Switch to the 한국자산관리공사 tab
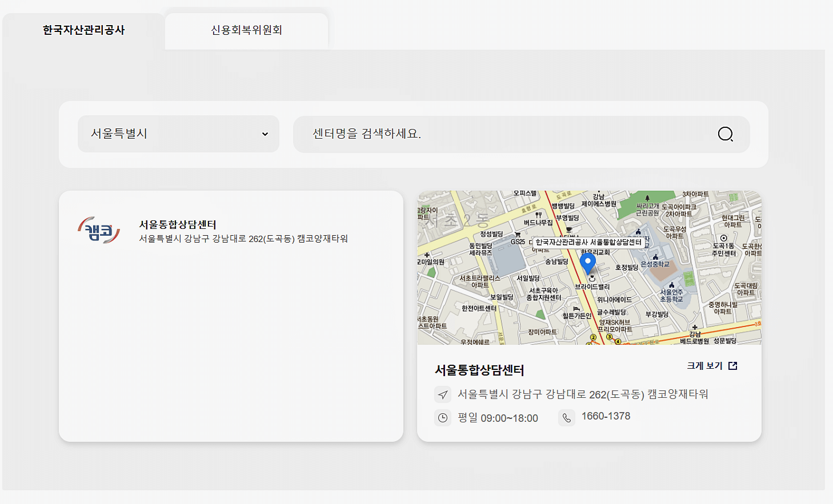Image resolution: width=833 pixels, height=504 pixels. [83, 30]
